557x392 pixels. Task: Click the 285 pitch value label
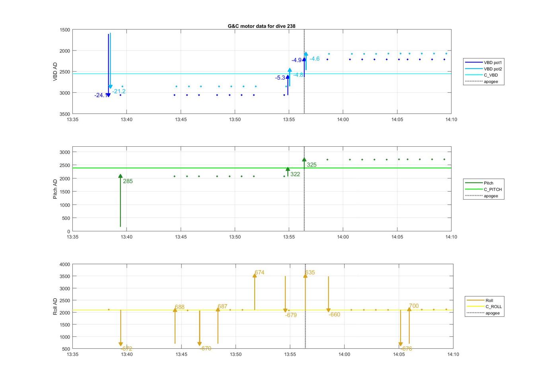[x=128, y=181]
